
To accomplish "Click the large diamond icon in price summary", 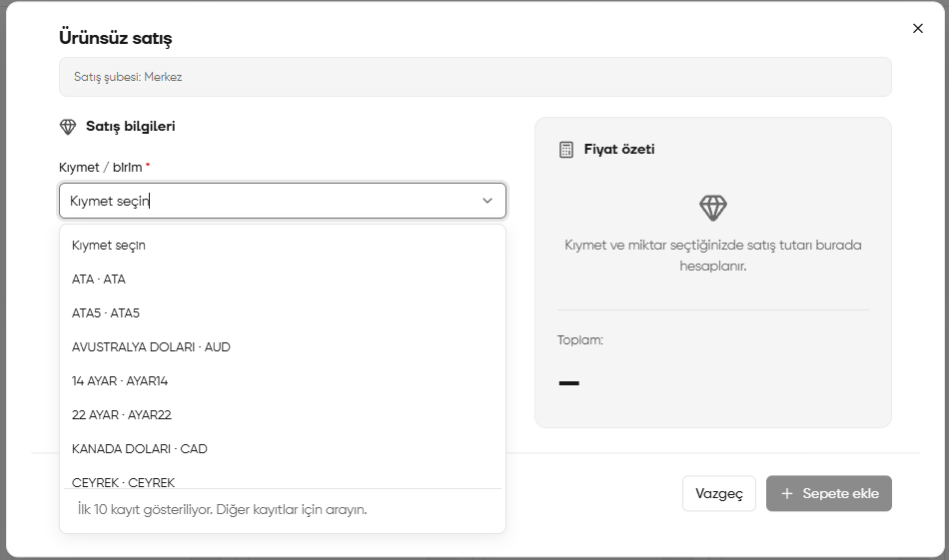I will [713, 208].
